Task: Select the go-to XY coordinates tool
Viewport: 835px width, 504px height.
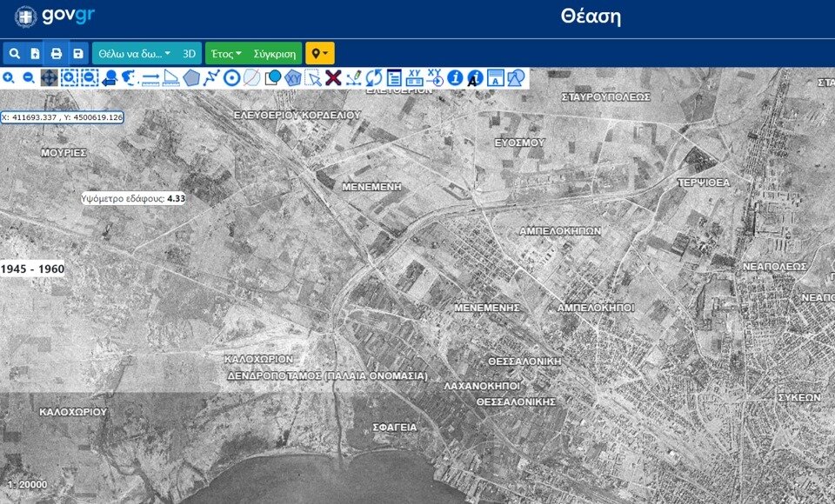Action: [435, 77]
